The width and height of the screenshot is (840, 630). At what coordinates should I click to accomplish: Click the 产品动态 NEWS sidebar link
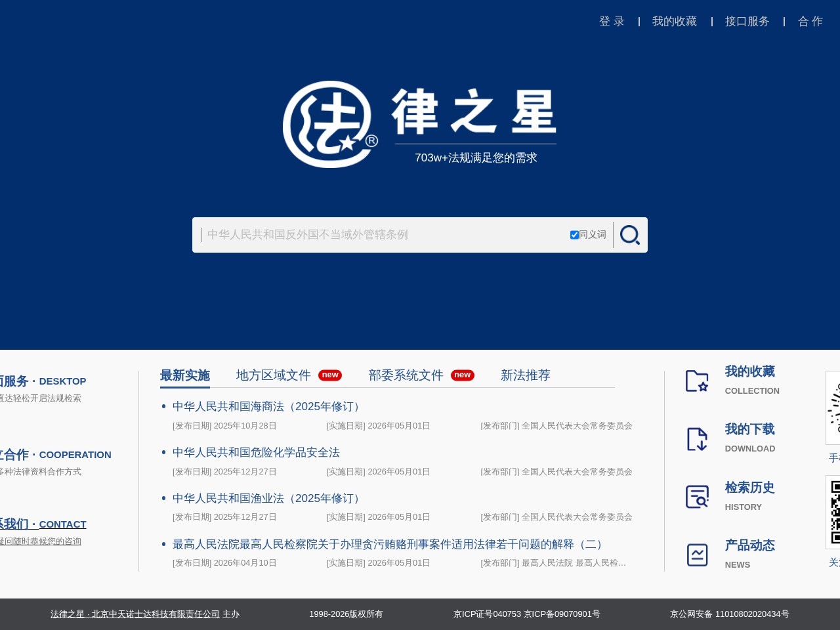(750, 554)
